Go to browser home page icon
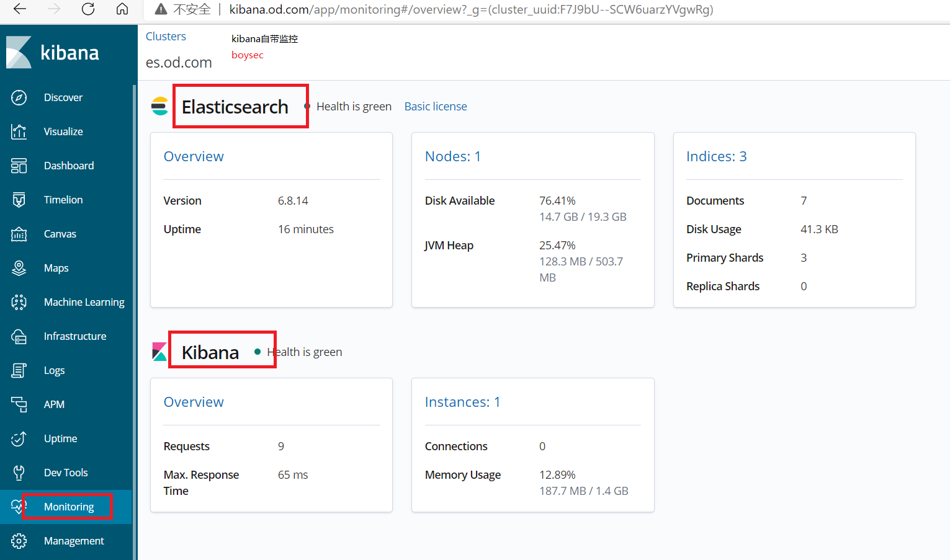Viewport: 950px width, 560px height. click(x=122, y=9)
